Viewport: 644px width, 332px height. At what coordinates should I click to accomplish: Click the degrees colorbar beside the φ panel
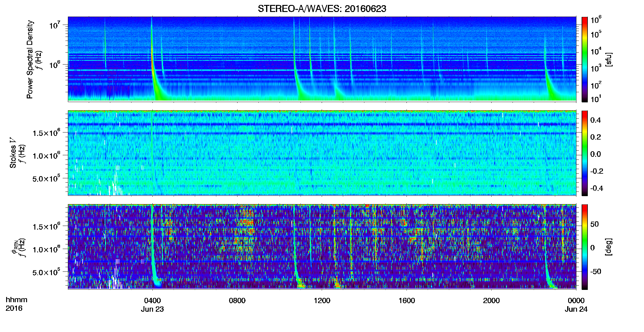[584, 247]
